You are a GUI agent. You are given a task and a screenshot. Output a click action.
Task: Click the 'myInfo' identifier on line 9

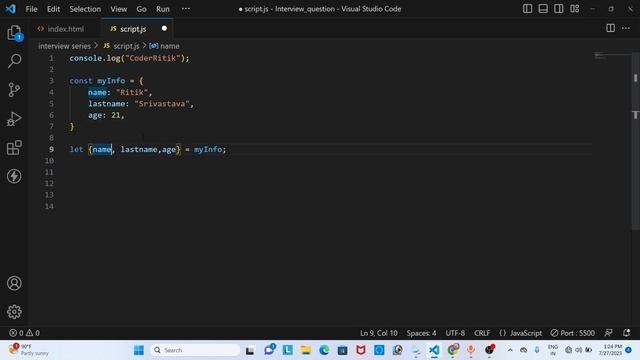(x=208, y=149)
